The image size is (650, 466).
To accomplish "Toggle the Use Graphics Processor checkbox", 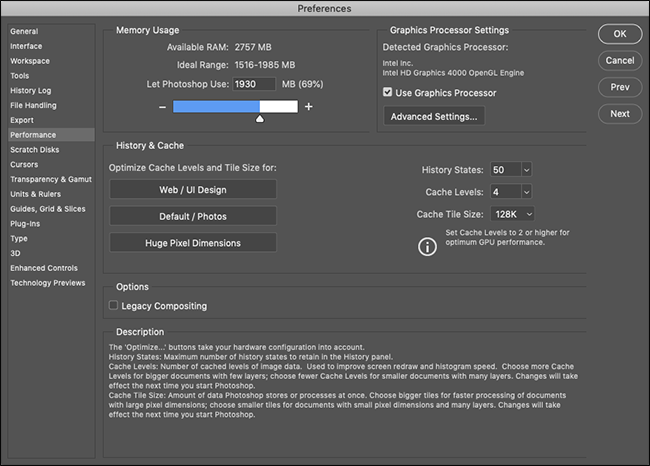I will click(x=389, y=93).
